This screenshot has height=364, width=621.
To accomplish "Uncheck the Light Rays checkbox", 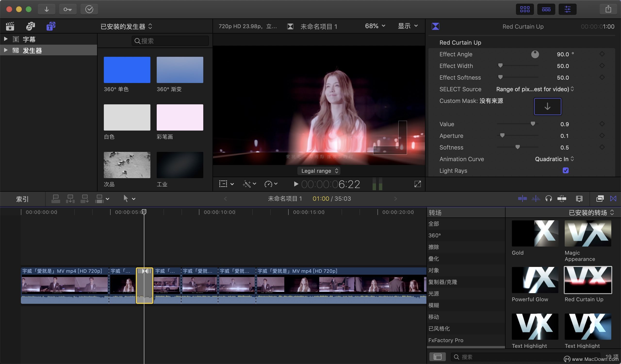I will pos(565,171).
